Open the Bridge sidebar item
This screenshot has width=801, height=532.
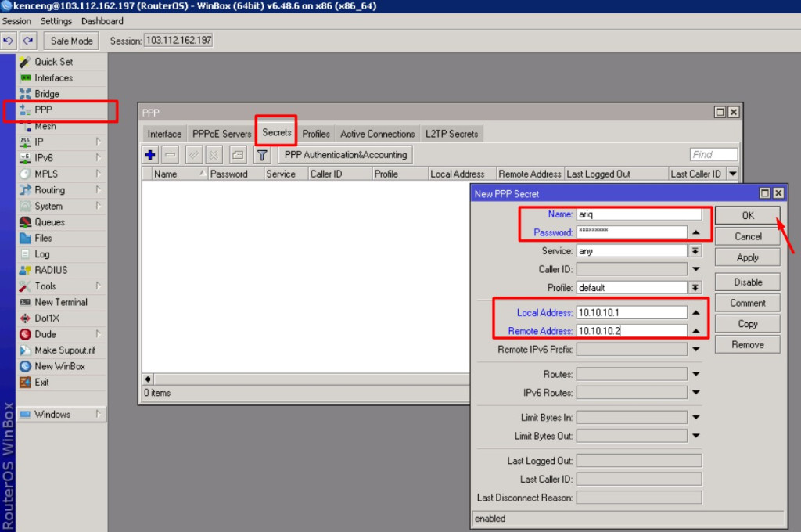pyautogui.click(x=61, y=94)
